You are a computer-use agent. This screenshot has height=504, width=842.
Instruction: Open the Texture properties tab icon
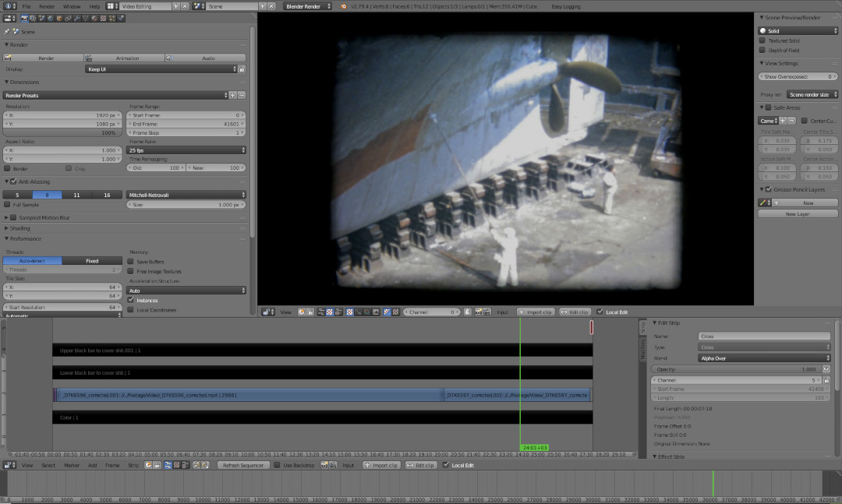[x=103, y=18]
